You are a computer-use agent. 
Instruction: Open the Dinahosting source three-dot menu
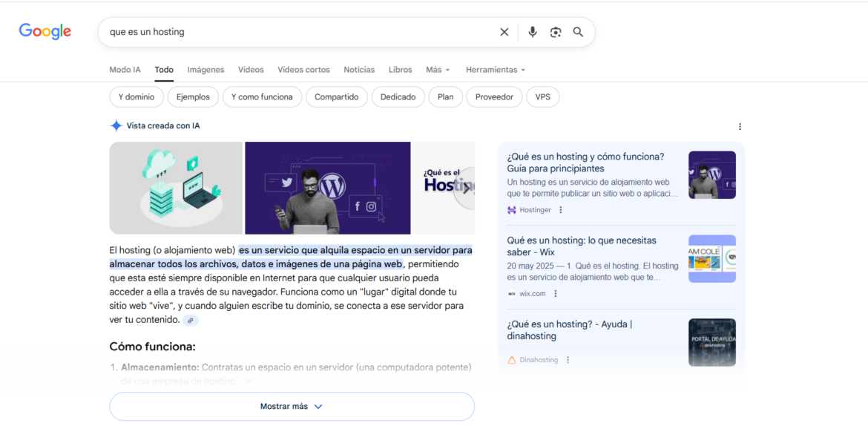coord(568,360)
